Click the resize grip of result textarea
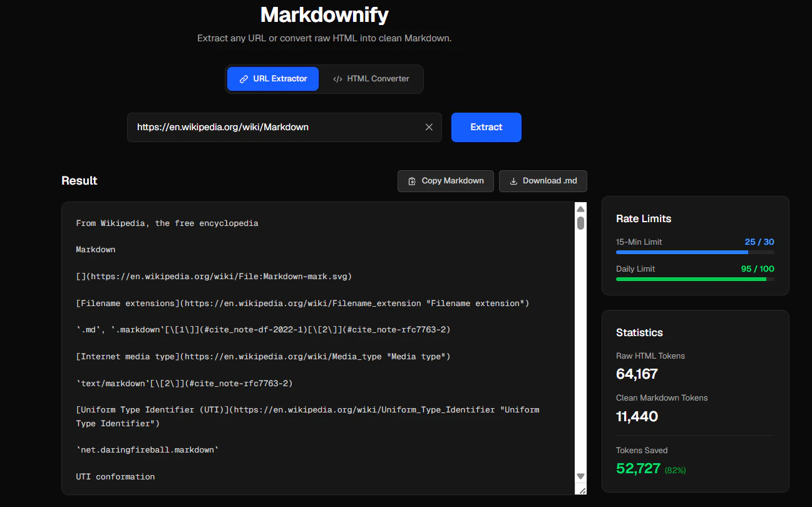Screen dimensions: 812x507 pos(580,489)
